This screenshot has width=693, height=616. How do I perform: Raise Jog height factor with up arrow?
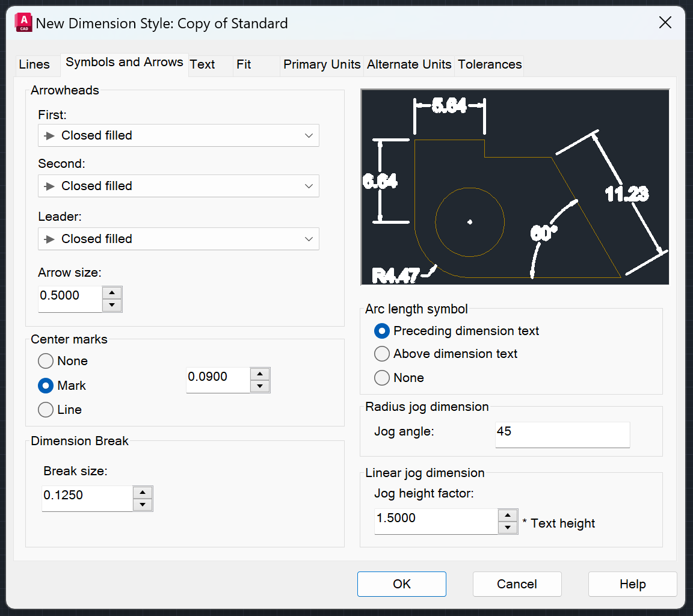point(508,516)
